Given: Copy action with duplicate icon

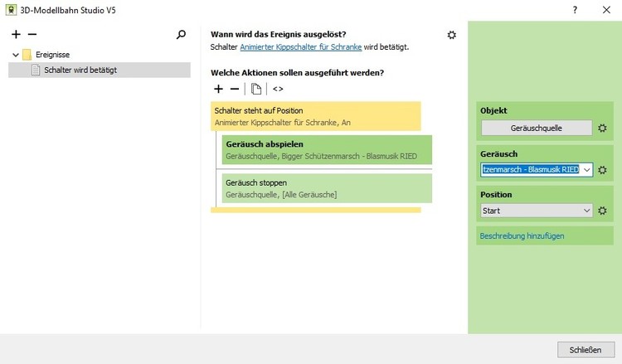Looking at the screenshot, I should click(256, 89).
